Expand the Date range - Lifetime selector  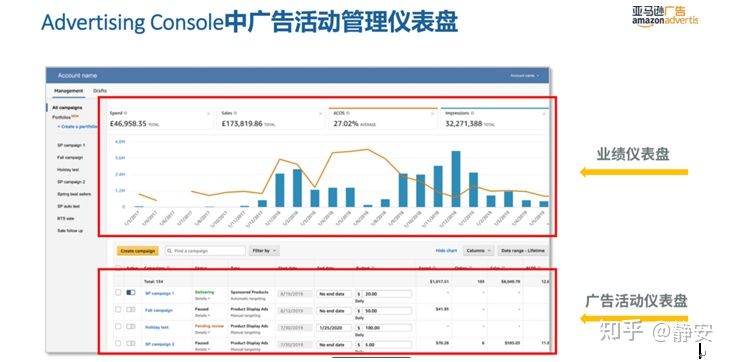[x=523, y=251]
